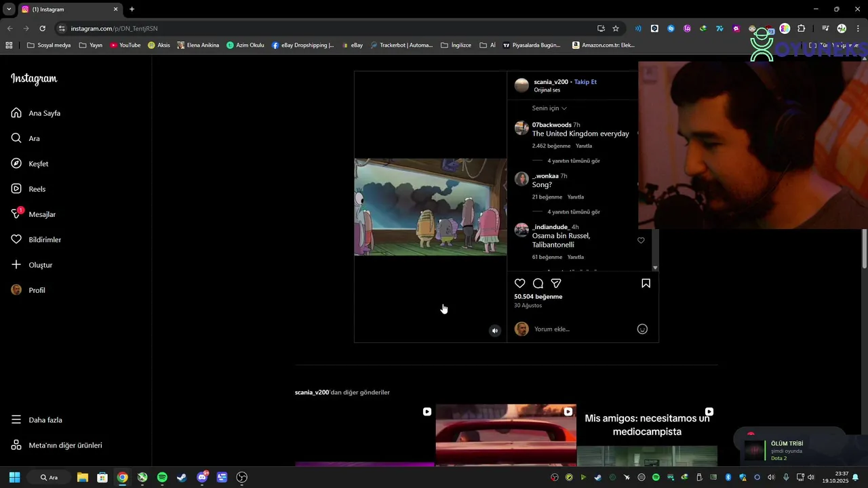The height and width of the screenshot is (488, 868).
Task: Click Oluştur to create a post
Action: click(32, 265)
